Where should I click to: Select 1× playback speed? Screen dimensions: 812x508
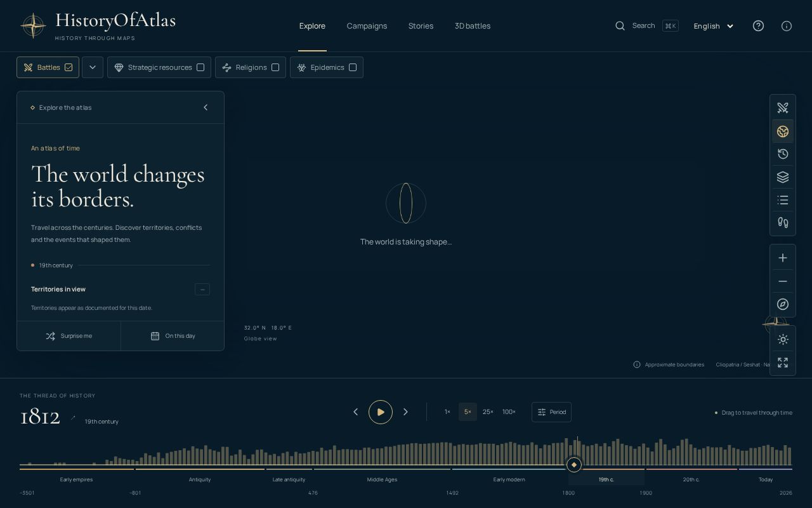[x=447, y=412]
